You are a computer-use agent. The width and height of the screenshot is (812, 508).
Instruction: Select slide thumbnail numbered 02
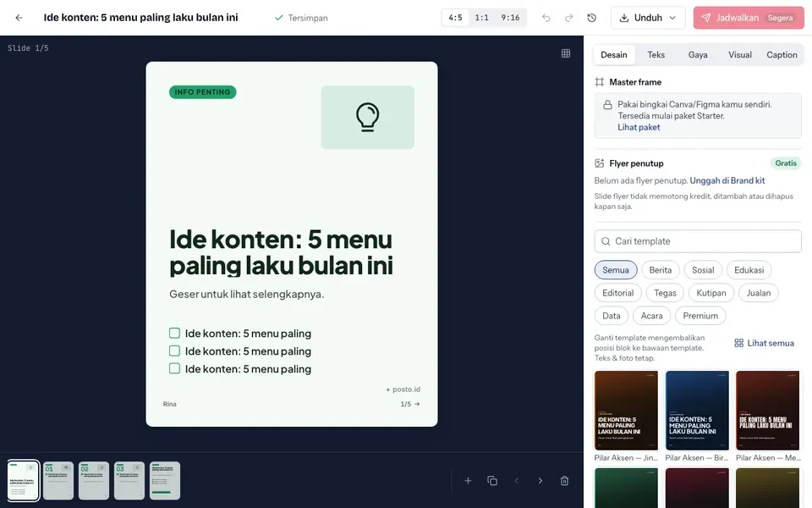tap(94, 481)
